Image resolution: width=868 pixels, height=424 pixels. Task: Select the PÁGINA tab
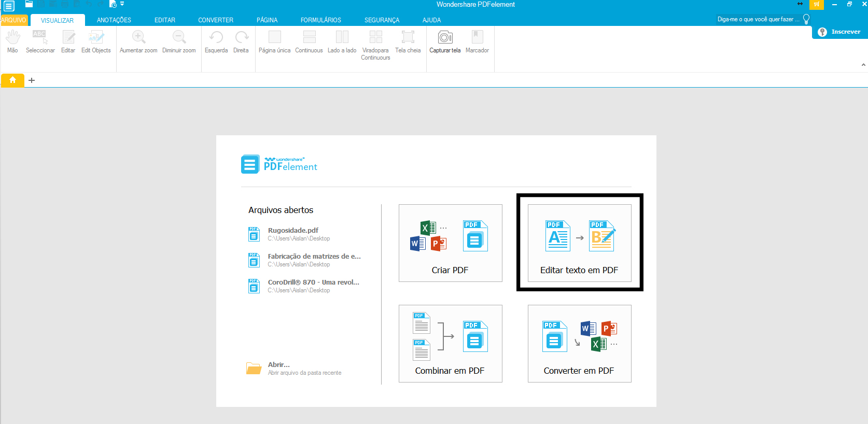(267, 20)
